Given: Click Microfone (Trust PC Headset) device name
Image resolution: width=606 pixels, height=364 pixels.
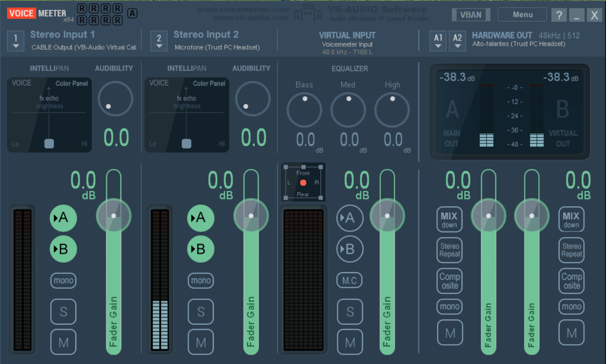Looking at the screenshot, I should 217,47.
